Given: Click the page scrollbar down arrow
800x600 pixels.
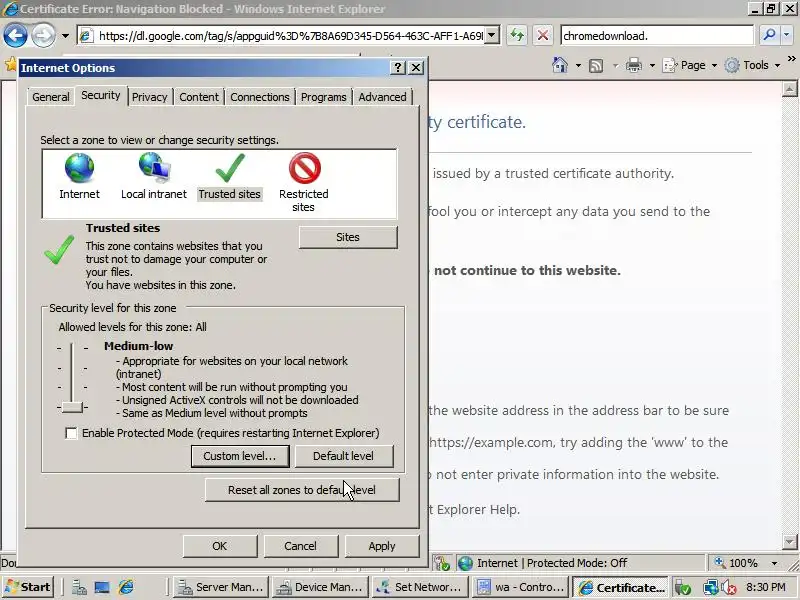Looking at the screenshot, I should tap(789, 541).
